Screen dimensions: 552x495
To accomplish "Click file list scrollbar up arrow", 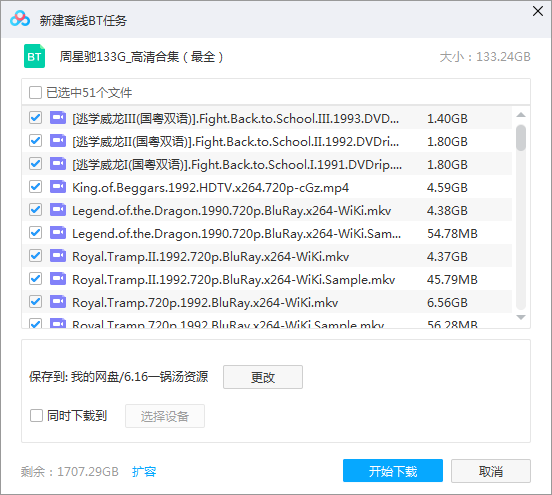I will click(x=521, y=115).
